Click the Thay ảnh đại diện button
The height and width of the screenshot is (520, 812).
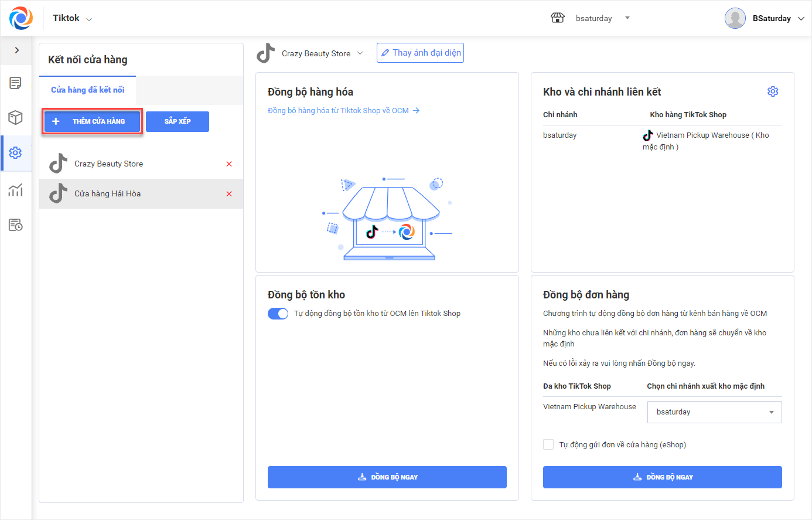pyautogui.click(x=420, y=53)
